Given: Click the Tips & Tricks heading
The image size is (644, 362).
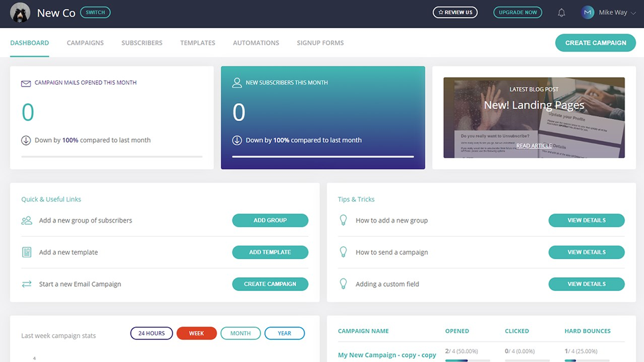Looking at the screenshot, I should point(356,199).
